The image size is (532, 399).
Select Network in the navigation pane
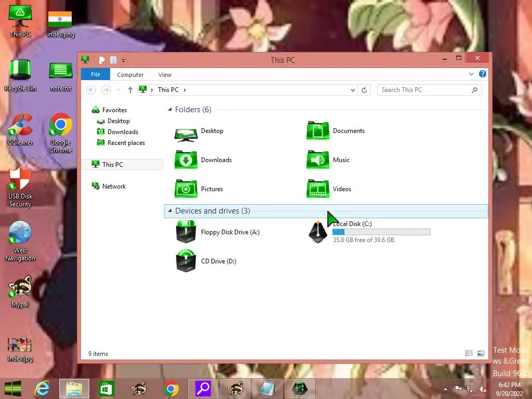(x=109, y=187)
